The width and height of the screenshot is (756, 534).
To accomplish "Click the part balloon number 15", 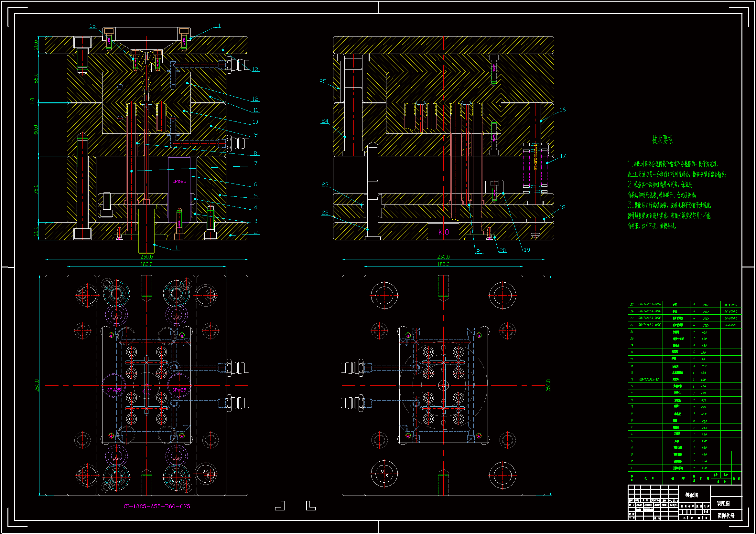I will pyautogui.click(x=92, y=26).
